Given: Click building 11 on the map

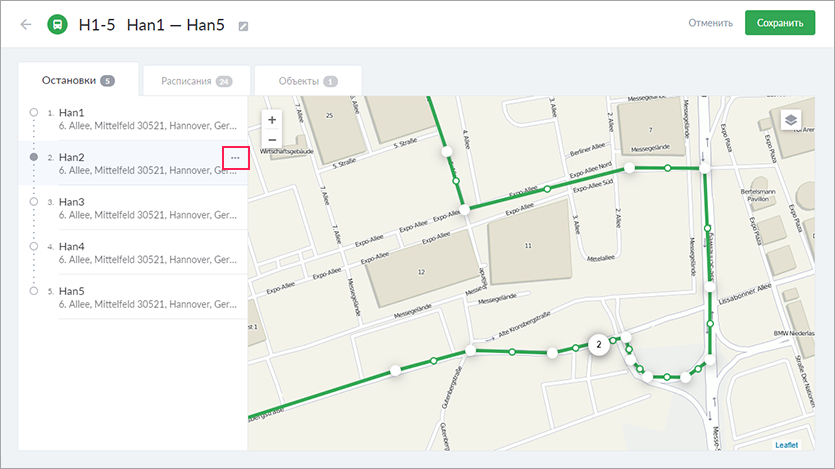Looking at the screenshot, I should click(x=527, y=245).
